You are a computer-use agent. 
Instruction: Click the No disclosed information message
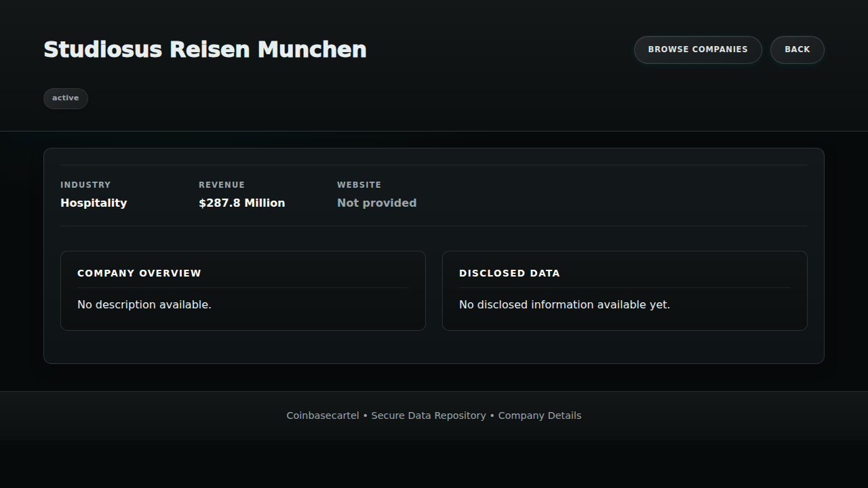564,305
